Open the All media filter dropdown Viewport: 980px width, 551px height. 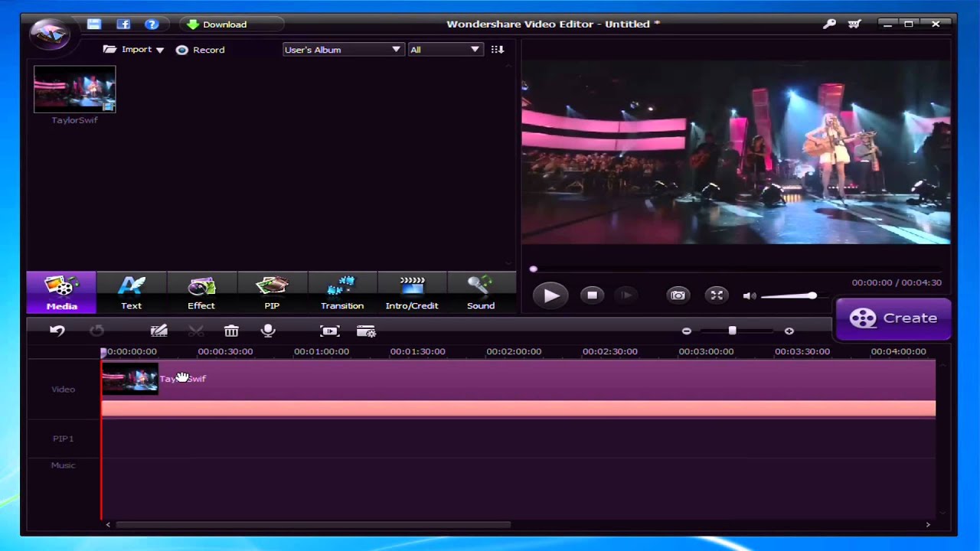445,50
